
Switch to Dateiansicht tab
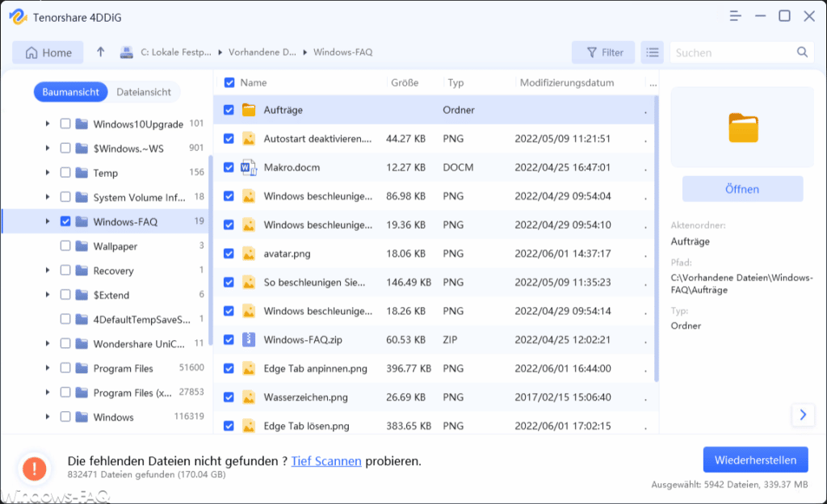pyautogui.click(x=144, y=92)
